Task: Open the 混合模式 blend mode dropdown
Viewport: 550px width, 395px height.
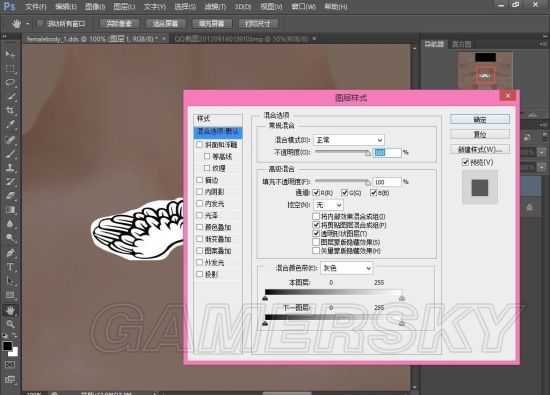Action: click(349, 140)
